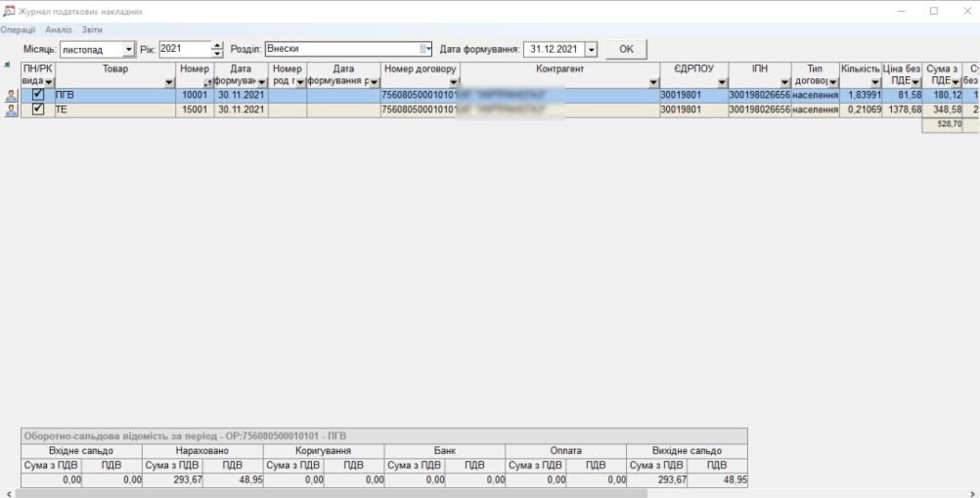Open the Дата формування date picker dropdown
Screen dimensions: 980x498
tap(590, 49)
